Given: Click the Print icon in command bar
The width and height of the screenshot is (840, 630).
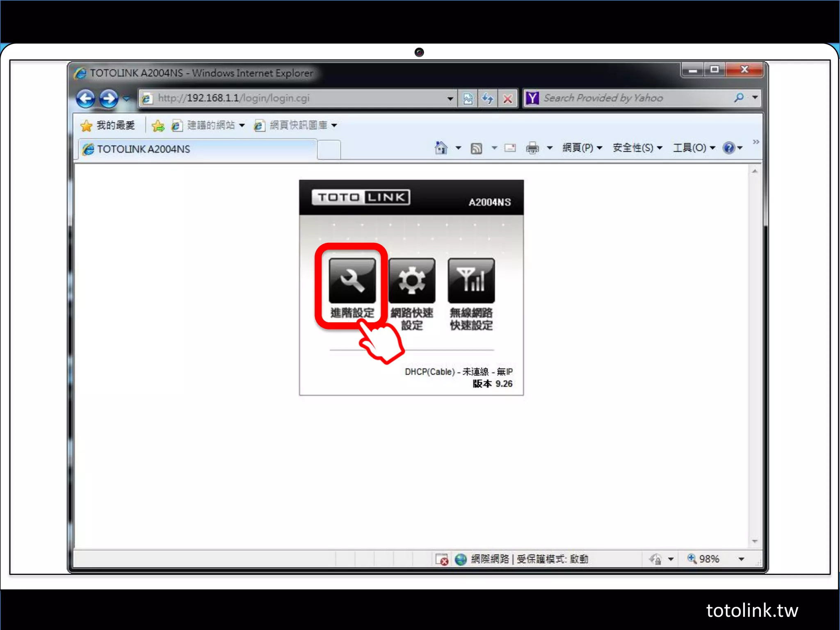Looking at the screenshot, I should pos(532,148).
